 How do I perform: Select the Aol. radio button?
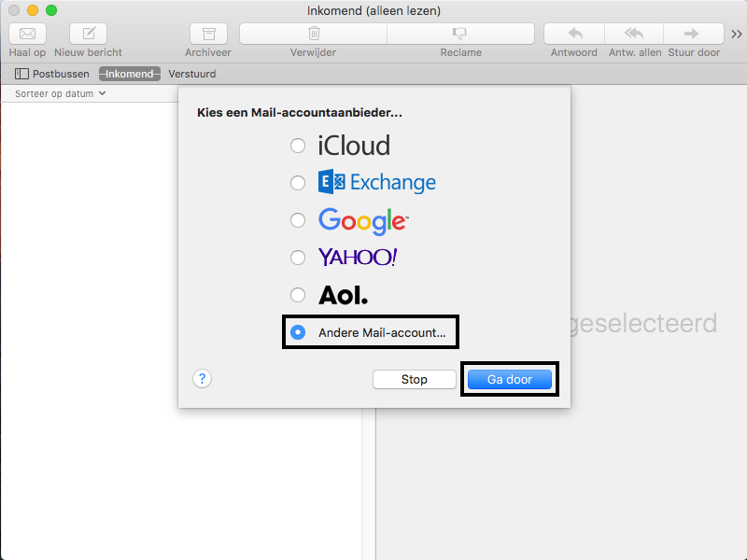pos(298,295)
